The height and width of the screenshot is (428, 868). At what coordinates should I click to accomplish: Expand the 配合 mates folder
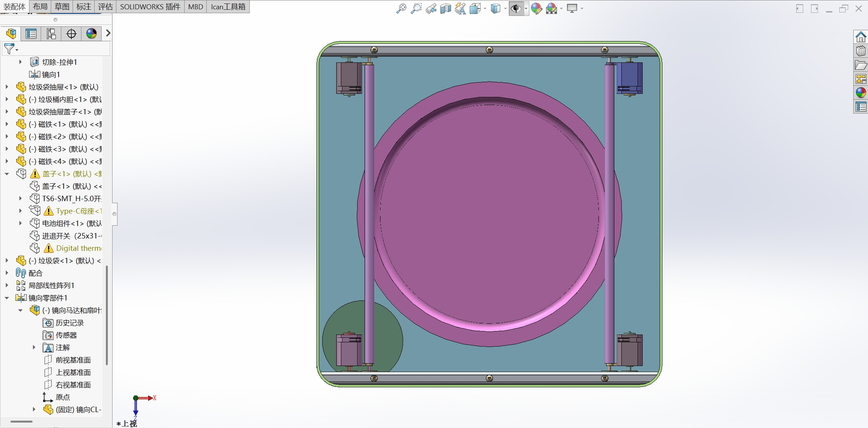[7, 273]
